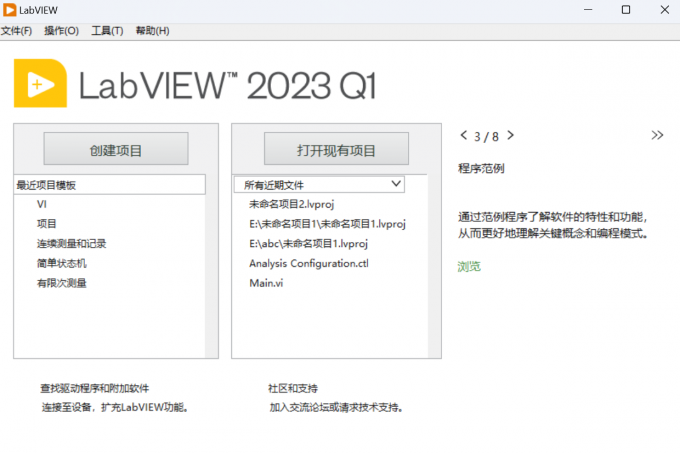Maximize the LabVIEW window
680x453 pixels.
click(x=626, y=10)
